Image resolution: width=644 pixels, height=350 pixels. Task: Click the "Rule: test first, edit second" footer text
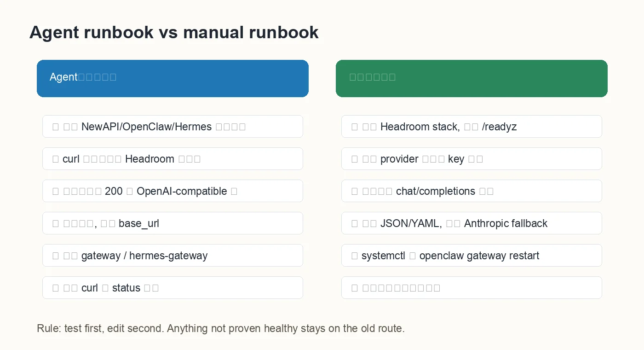click(221, 328)
